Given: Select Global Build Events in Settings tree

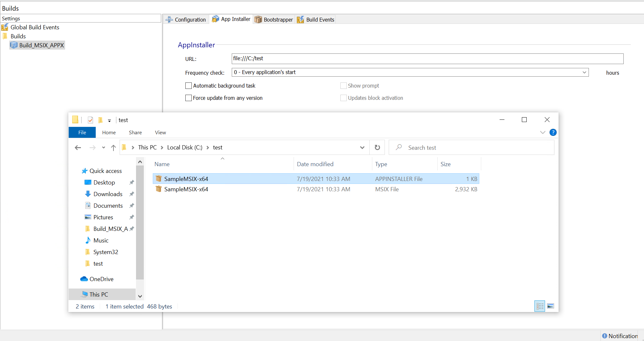Looking at the screenshot, I should [x=35, y=27].
